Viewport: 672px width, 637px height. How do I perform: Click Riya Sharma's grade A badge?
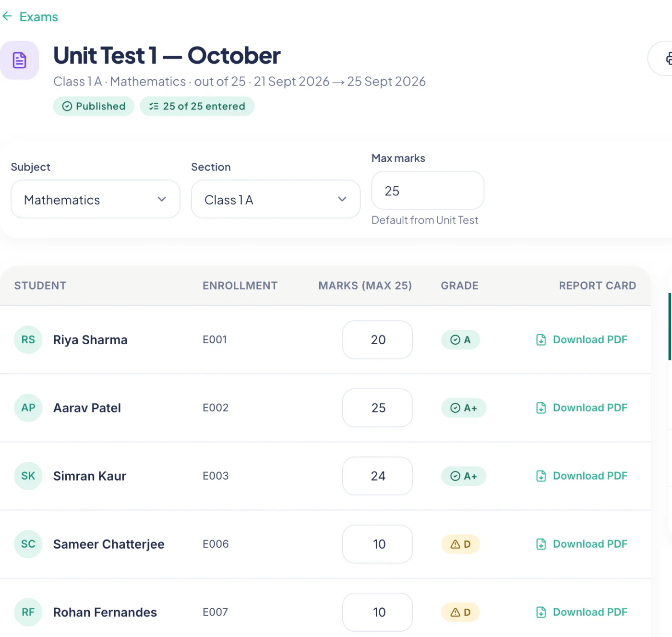click(x=460, y=340)
